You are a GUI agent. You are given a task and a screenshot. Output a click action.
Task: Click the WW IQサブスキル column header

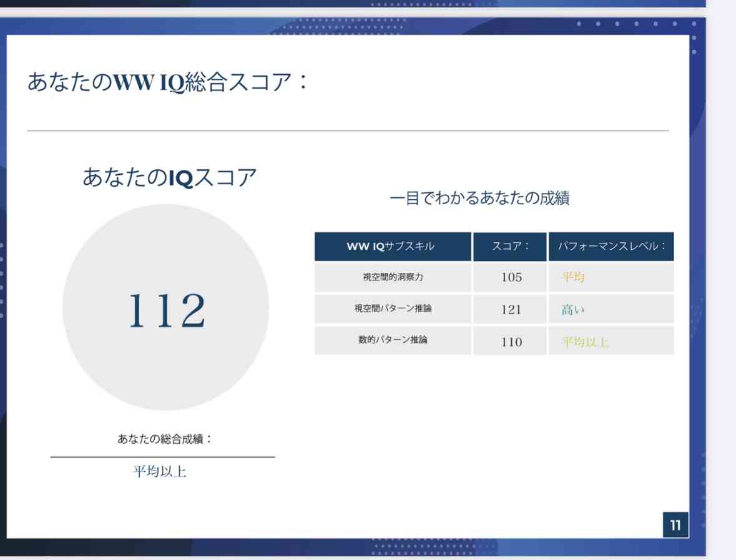point(393,247)
